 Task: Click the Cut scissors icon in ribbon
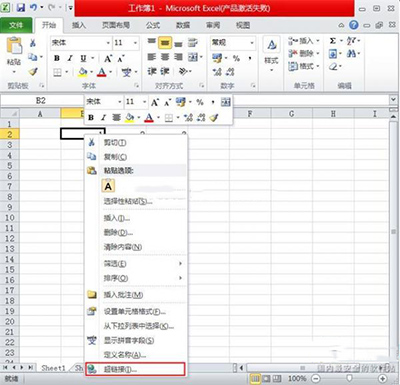(33, 43)
